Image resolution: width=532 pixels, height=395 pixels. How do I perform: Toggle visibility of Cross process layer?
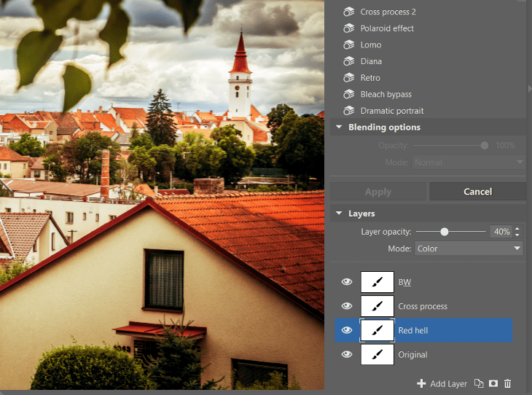click(x=347, y=306)
